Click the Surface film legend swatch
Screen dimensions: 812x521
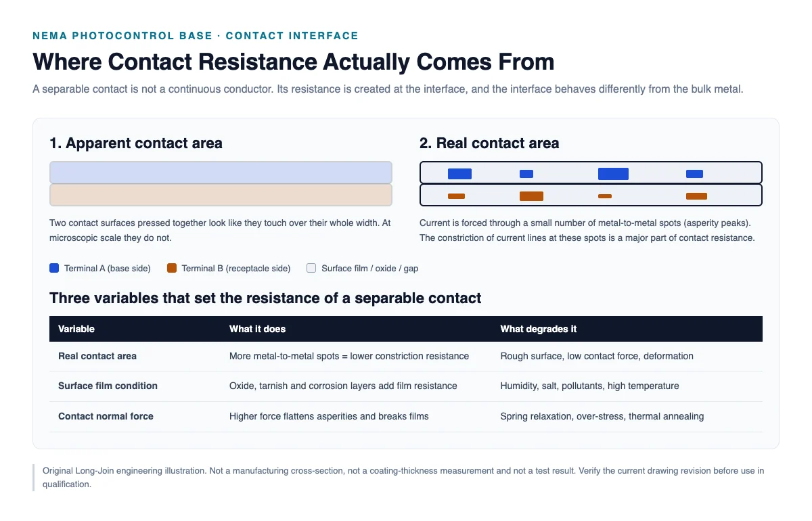click(x=311, y=268)
